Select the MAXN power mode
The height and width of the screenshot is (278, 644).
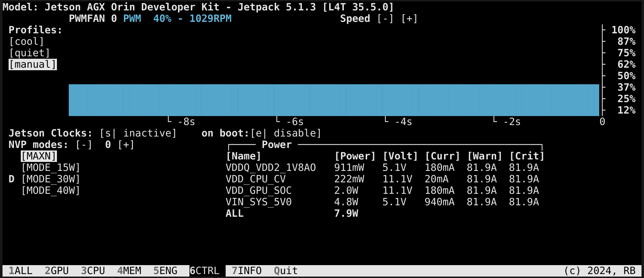[39, 156]
